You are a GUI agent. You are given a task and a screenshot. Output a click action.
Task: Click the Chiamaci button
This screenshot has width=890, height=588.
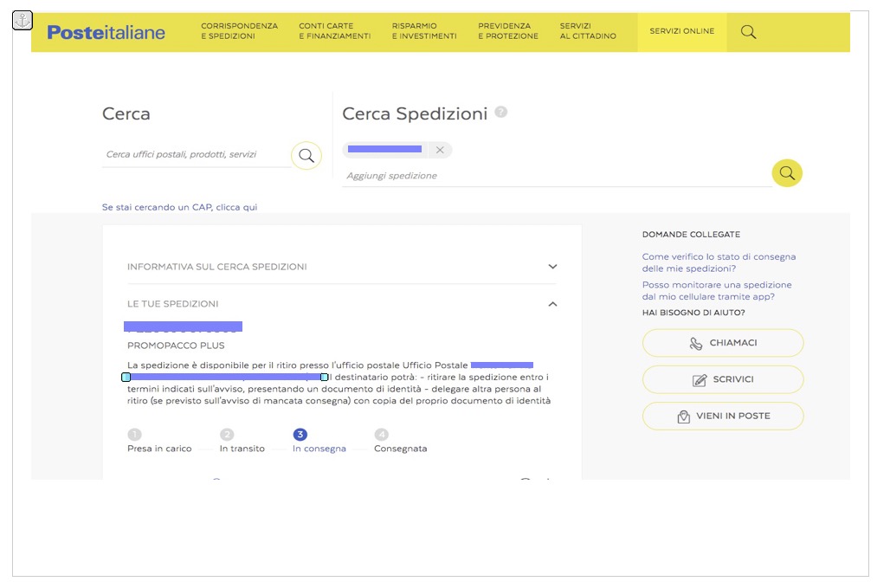[723, 343]
